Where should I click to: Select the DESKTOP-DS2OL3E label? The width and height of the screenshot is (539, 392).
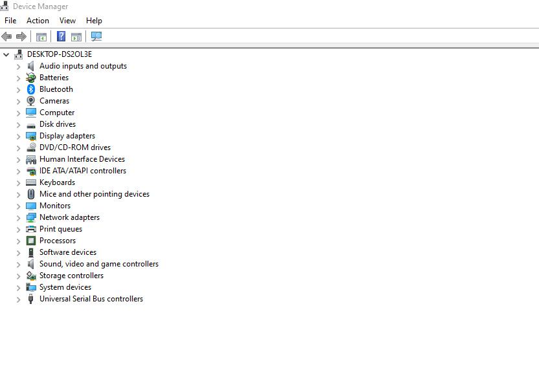60,54
